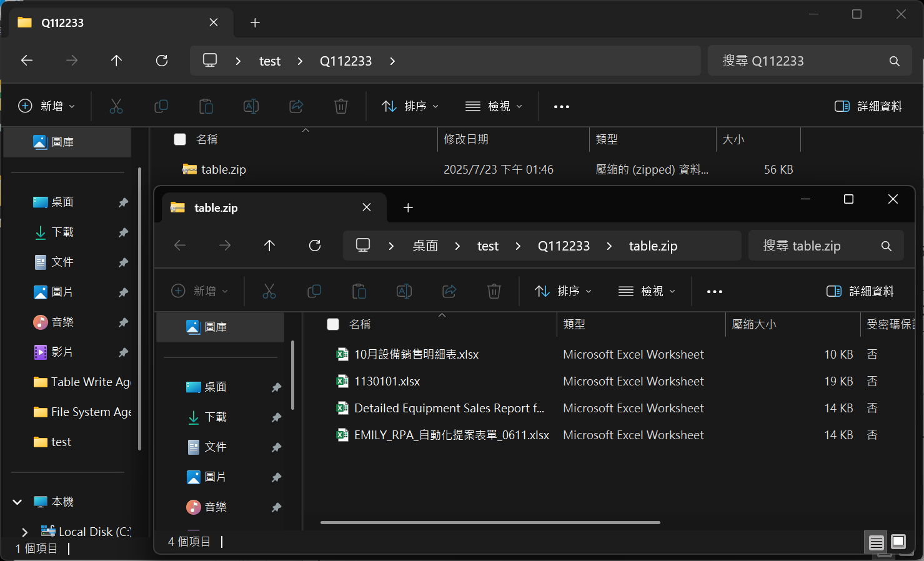Expand the 本機 tree node

tap(17, 502)
